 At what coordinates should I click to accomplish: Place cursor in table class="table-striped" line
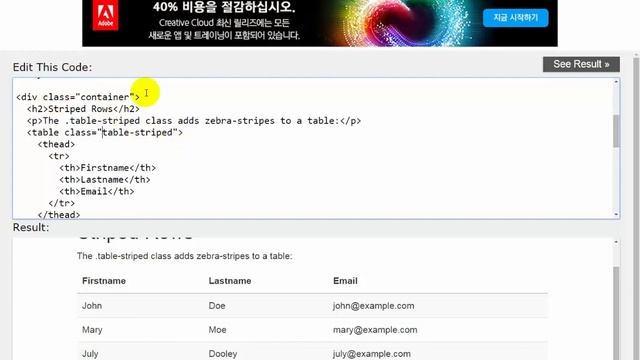(105, 133)
